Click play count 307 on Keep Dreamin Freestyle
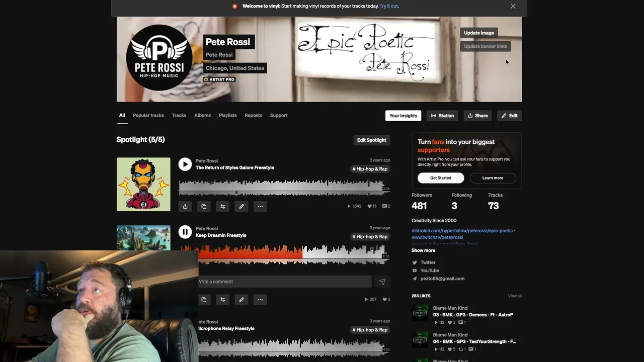This screenshot has width=644, height=362. tap(371, 299)
